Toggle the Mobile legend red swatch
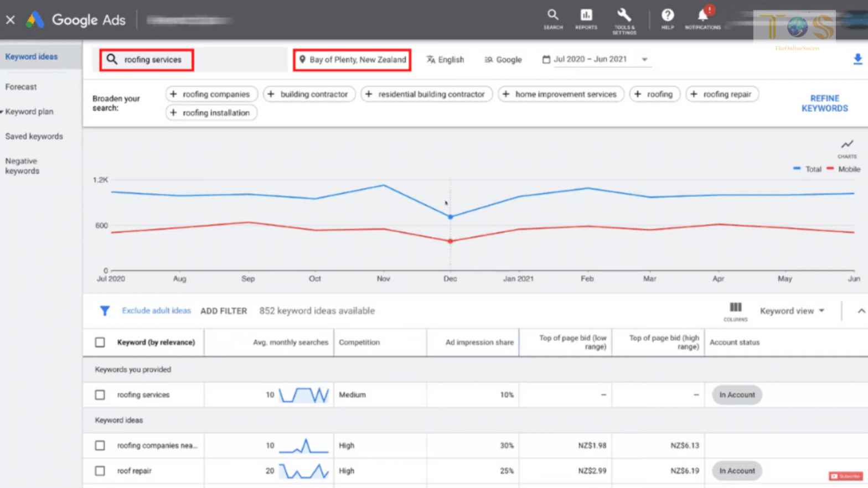 (x=830, y=169)
